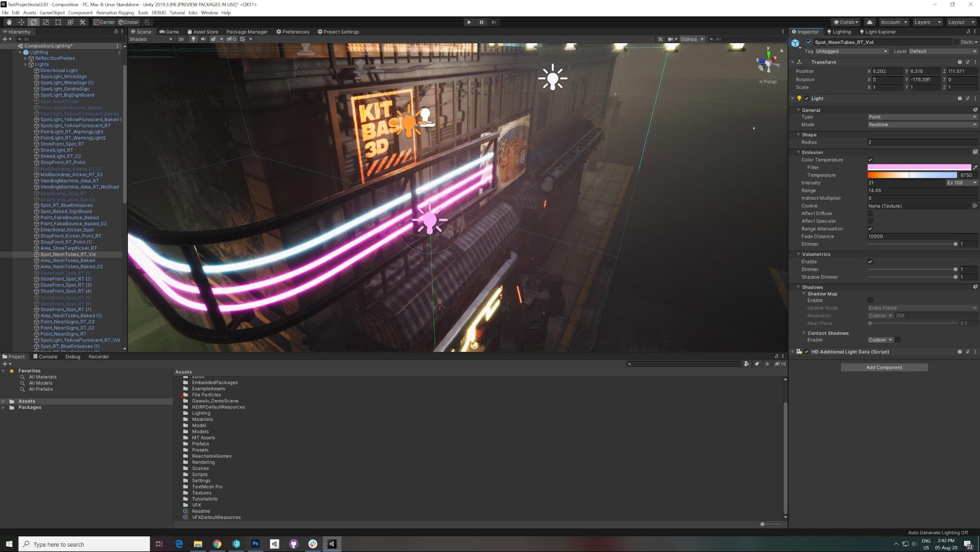The height and width of the screenshot is (552, 980).
Task: Select the Rect transform tool
Action: (x=58, y=22)
